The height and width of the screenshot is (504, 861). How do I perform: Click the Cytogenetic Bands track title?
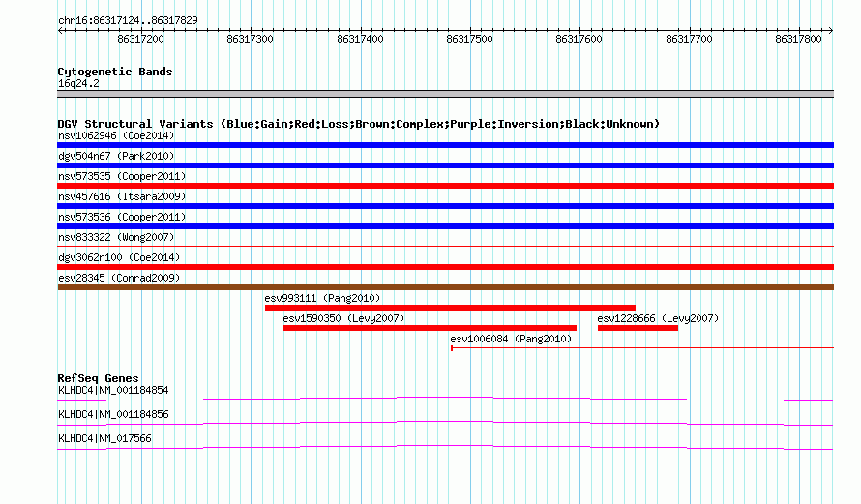115,72
